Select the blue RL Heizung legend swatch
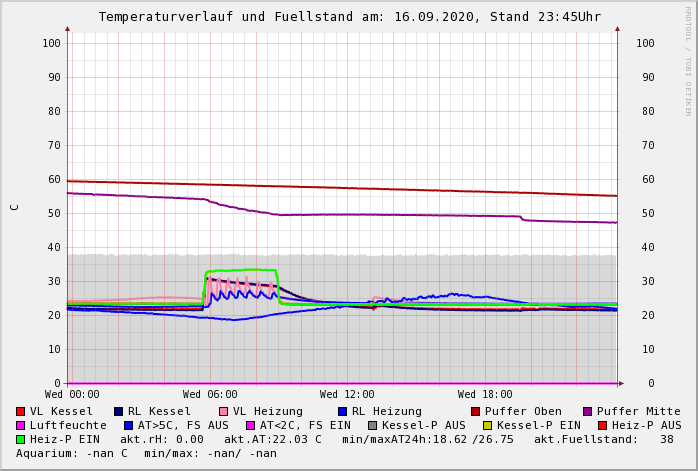698x471 pixels. click(x=342, y=412)
